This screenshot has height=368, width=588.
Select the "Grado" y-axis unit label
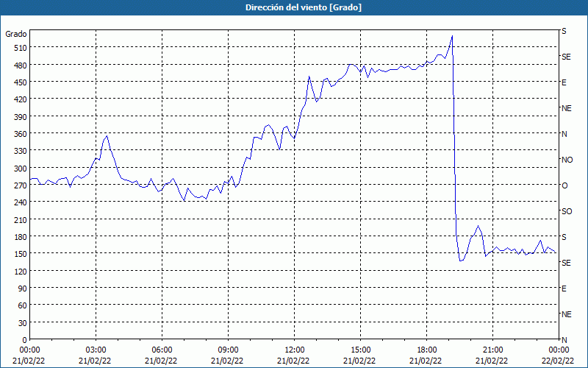[16, 34]
